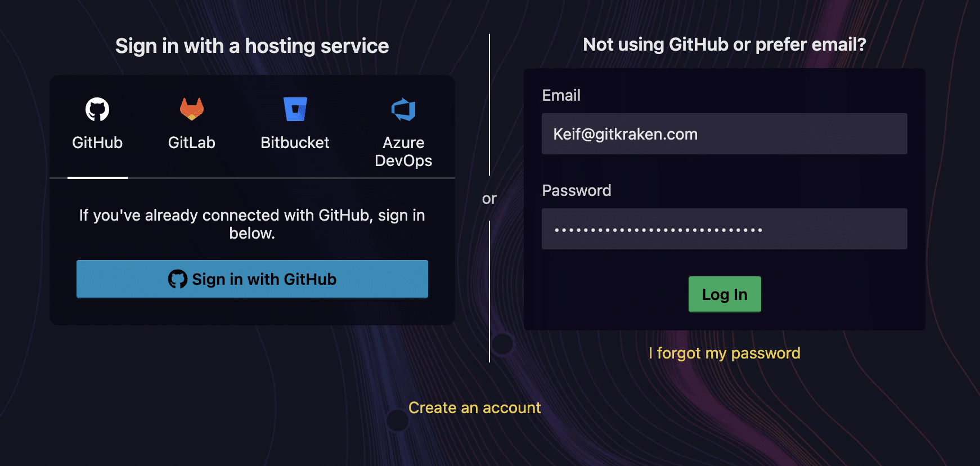
Task: Click the 'Sign in with a hosting service' heading
Action: click(252, 46)
